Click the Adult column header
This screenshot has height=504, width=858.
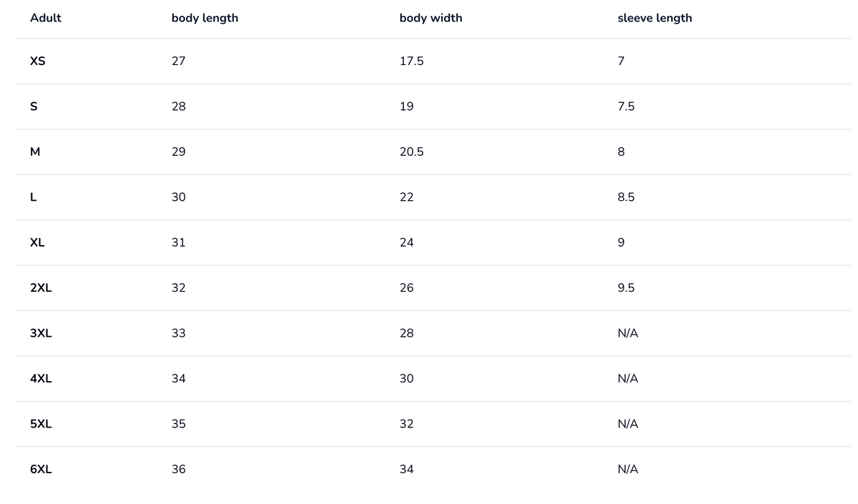click(46, 18)
